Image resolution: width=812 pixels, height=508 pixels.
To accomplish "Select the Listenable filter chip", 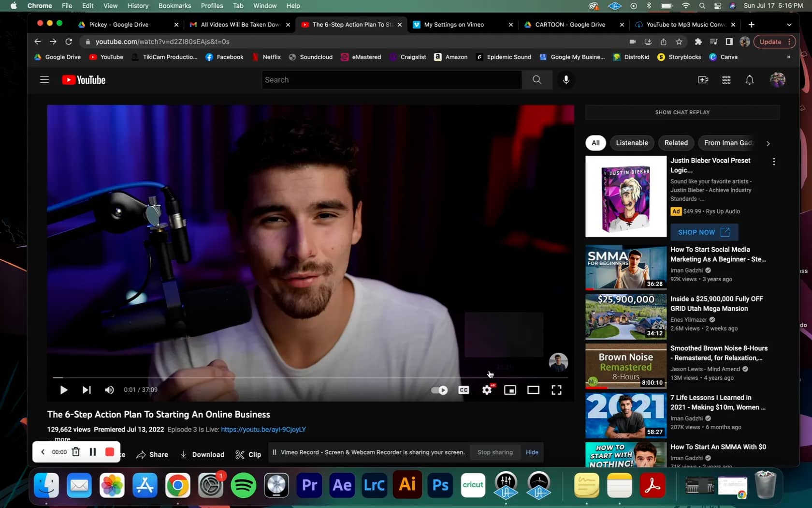I will 632,143.
